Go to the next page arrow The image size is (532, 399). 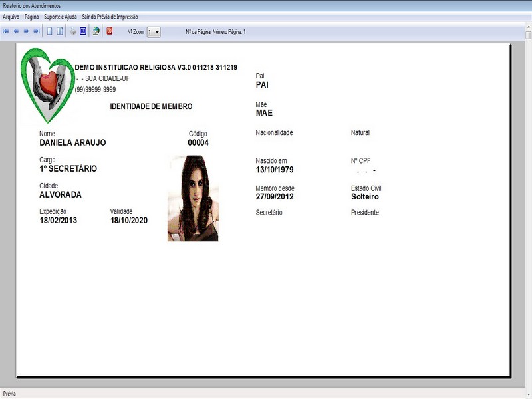tap(26, 31)
